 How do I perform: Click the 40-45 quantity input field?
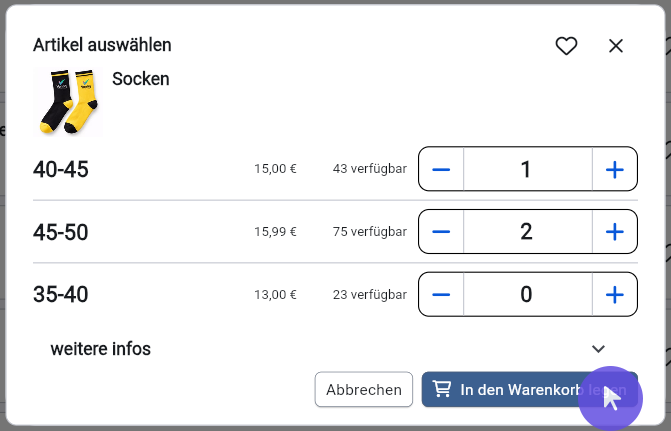[x=528, y=169]
